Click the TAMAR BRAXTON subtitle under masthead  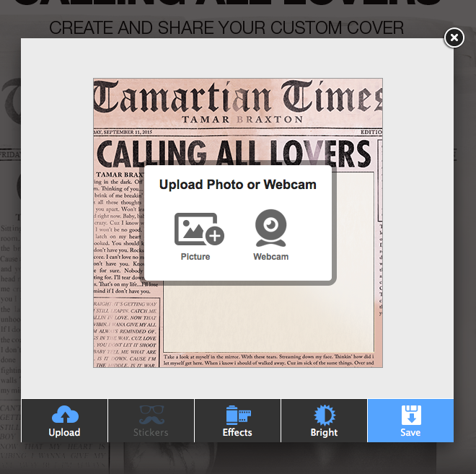242,119
